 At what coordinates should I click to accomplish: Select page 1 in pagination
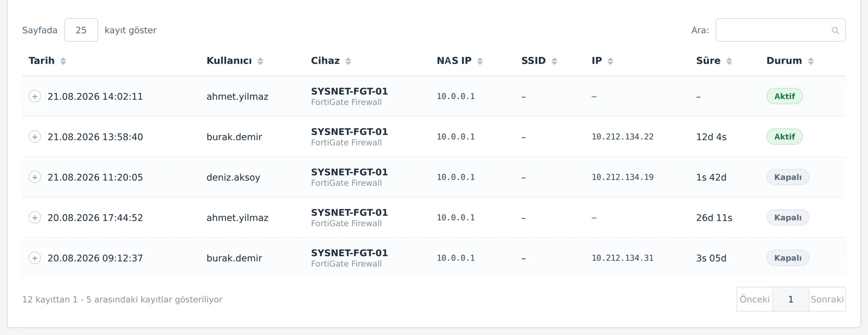(791, 299)
